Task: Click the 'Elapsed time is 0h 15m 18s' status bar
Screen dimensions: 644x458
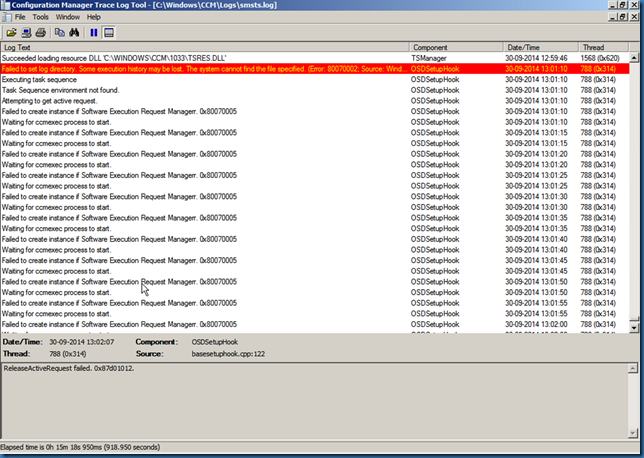Action: coord(80,447)
